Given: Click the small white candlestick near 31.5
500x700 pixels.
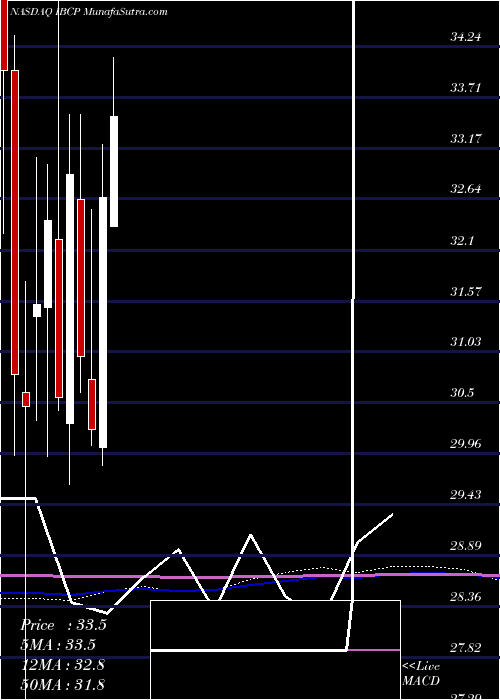Looking at the screenshot, I should tap(37, 310).
